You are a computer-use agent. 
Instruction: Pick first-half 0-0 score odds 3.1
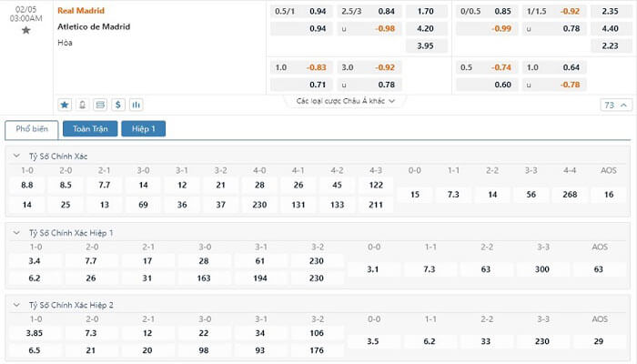coord(373,269)
